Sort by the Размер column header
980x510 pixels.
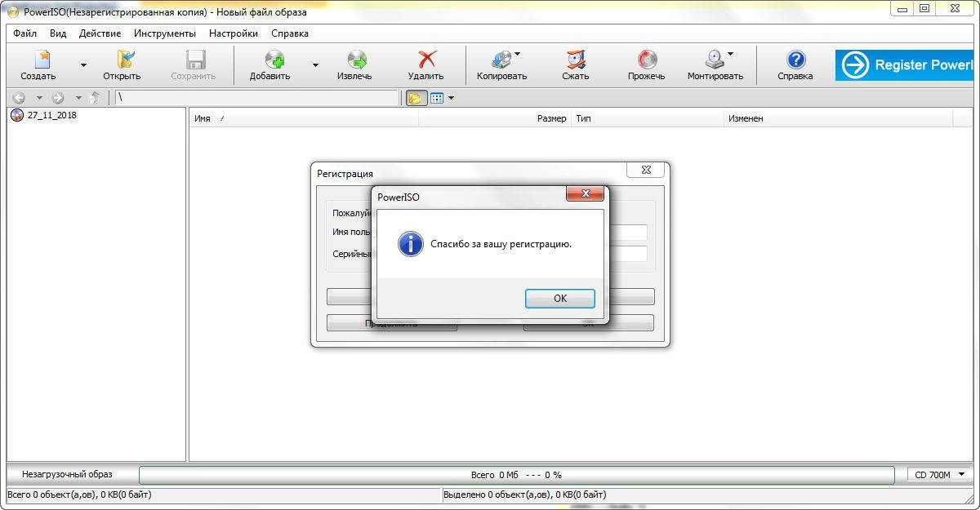coord(495,118)
